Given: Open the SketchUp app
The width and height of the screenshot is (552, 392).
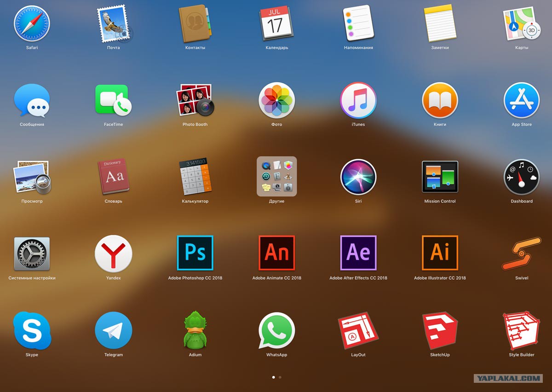Looking at the screenshot, I should tap(440, 330).
